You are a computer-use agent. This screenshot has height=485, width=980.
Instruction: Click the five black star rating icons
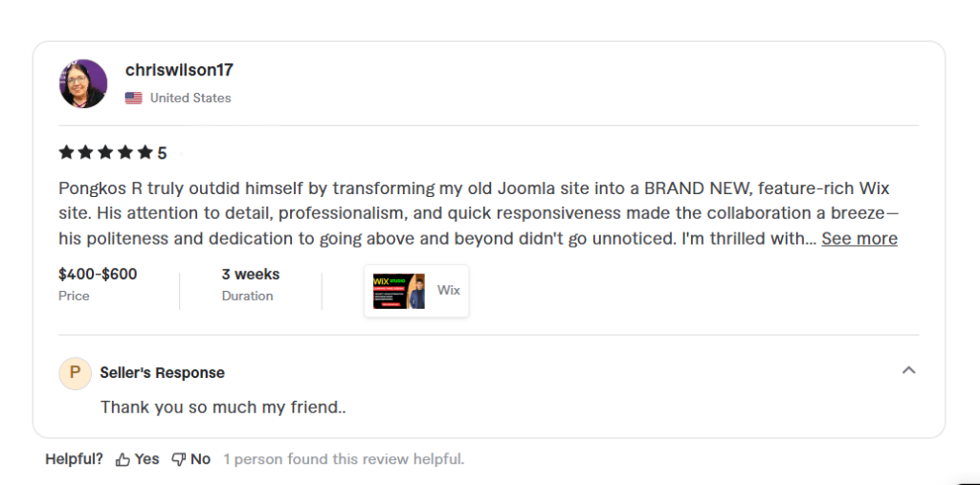pos(105,152)
